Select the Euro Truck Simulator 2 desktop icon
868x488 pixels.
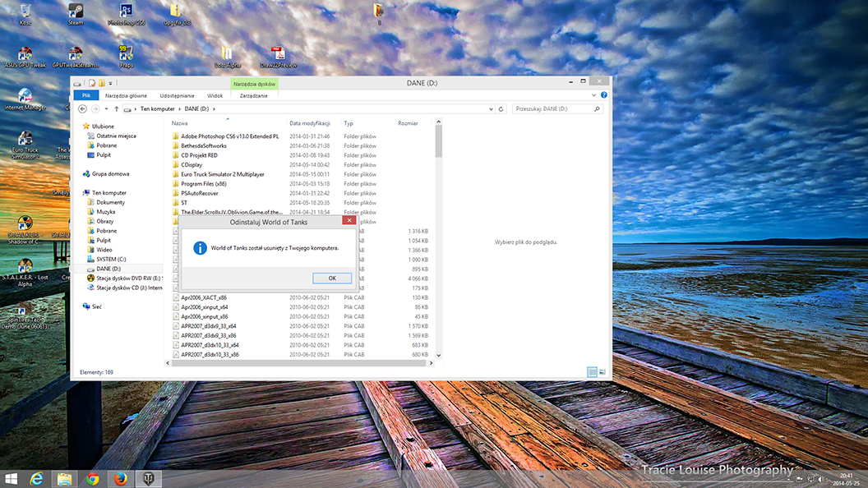coord(25,145)
